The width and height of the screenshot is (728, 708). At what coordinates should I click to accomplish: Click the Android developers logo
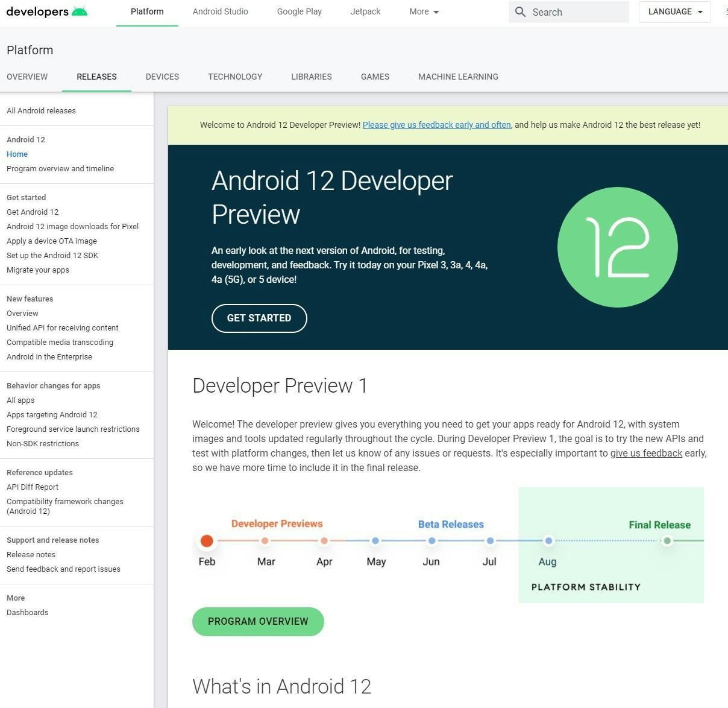coord(47,12)
